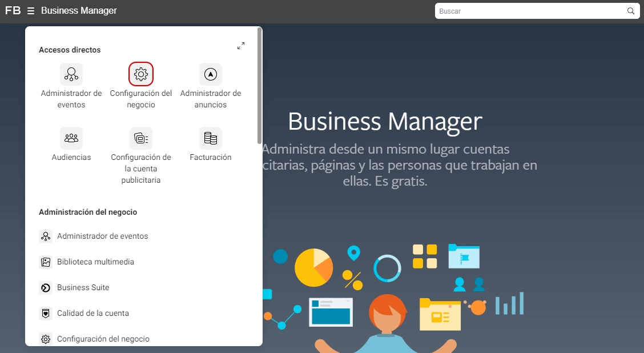Open the Administrador de eventos shortcut icon
The image size is (644, 353).
pos(71,74)
